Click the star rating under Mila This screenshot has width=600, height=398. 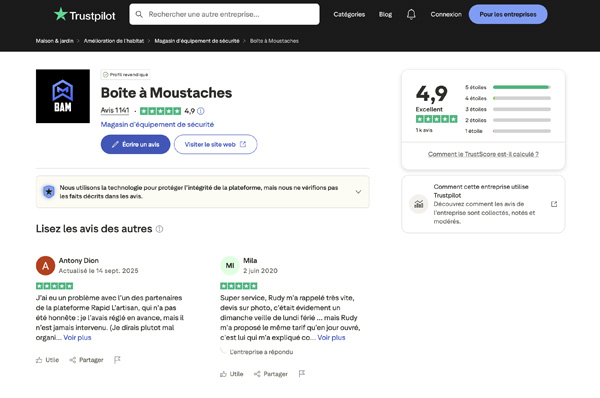(239, 286)
